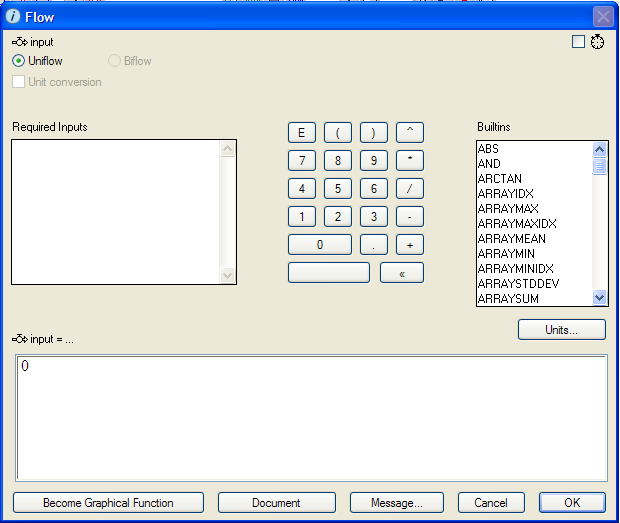Select ARRAYIDX in the Builtins list
This screenshot has height=523, width=620.
[x=506, y=194]
